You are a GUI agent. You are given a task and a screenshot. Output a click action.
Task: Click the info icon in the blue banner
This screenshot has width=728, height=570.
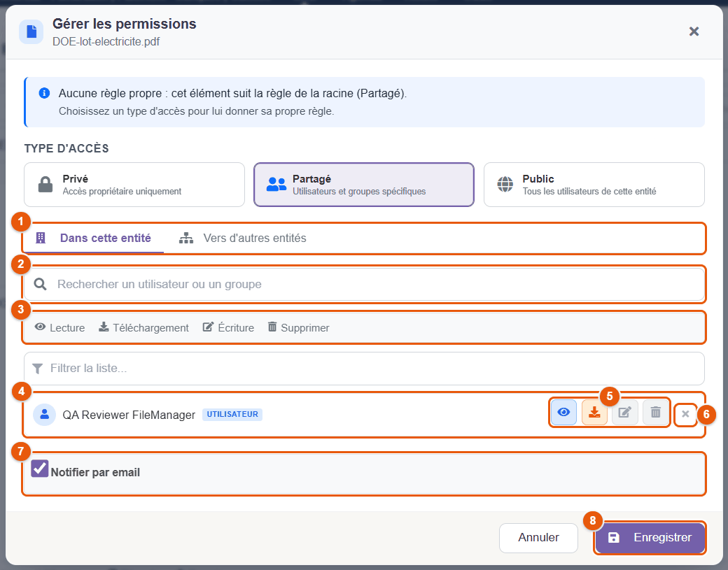coord(44,93)
